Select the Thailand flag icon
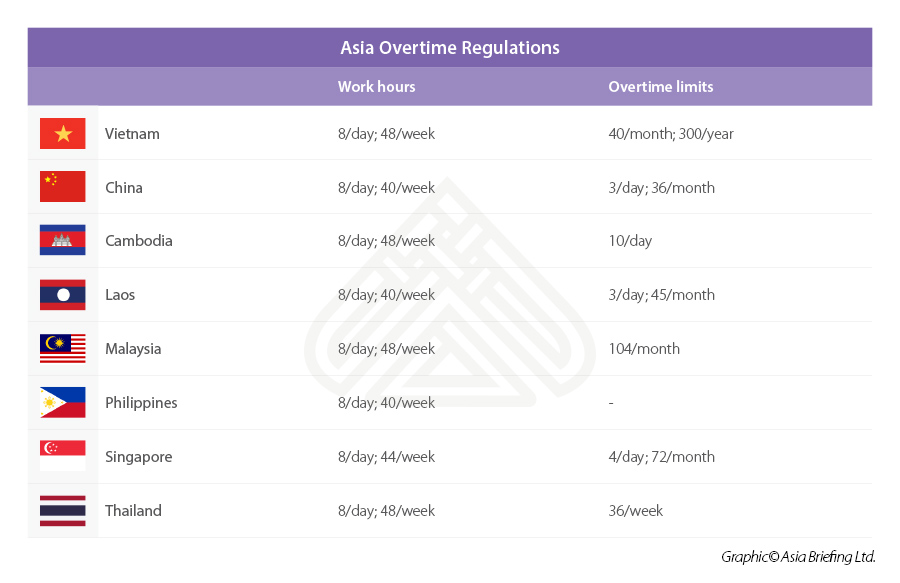Image resolution: width=900 pixels, height=583 pixels. click(63, 511)
